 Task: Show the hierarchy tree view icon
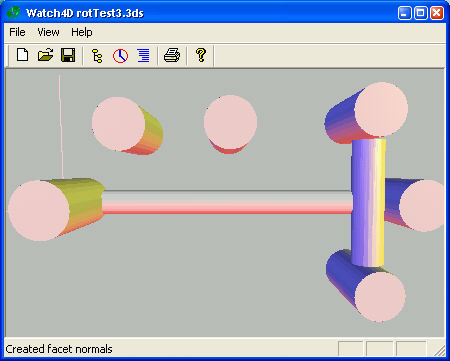[97, 55]
